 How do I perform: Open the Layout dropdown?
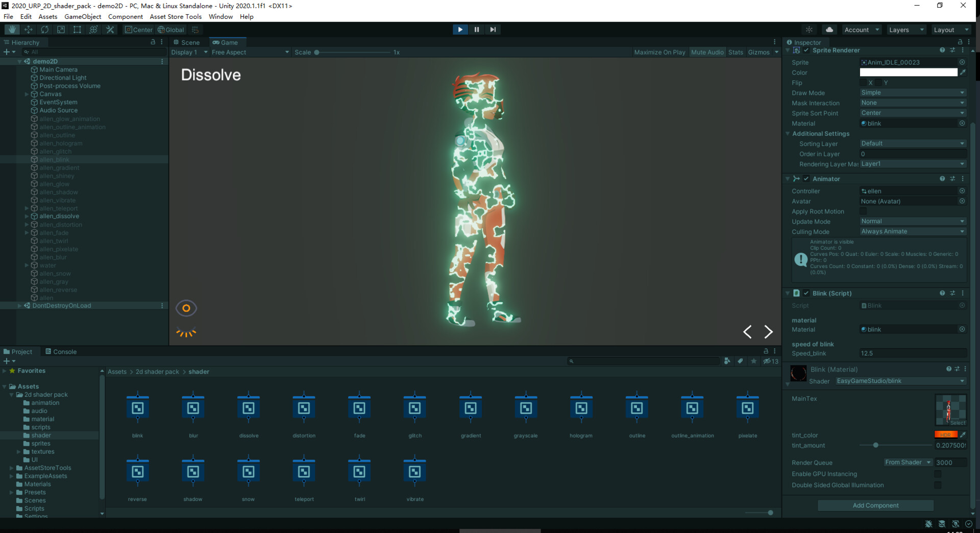pos(947,30)
